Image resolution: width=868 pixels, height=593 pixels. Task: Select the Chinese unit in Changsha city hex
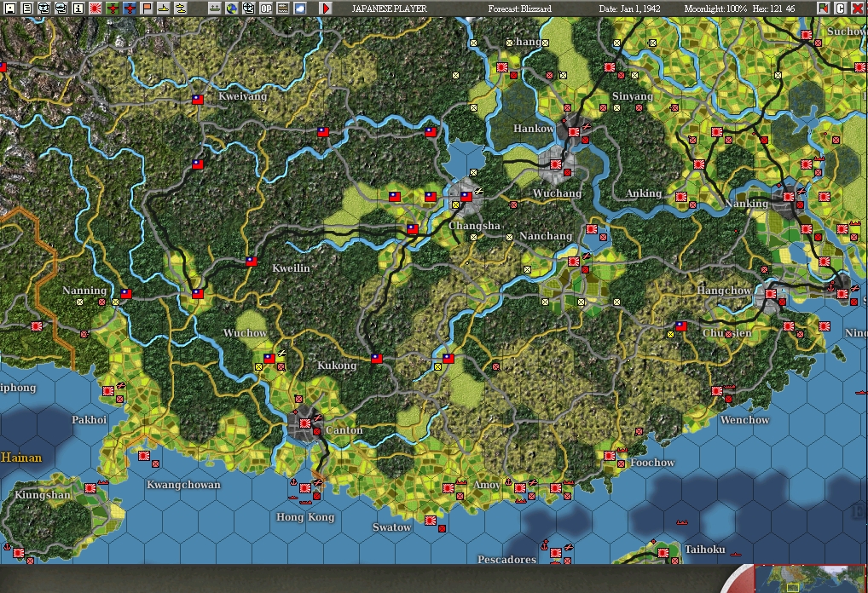point(466,196)
